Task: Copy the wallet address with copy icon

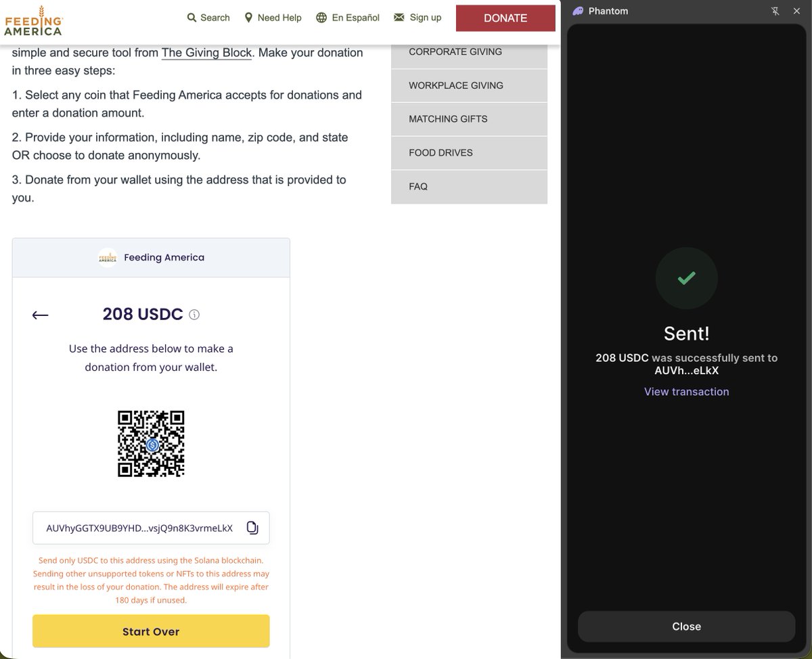Action: [252, 528]
